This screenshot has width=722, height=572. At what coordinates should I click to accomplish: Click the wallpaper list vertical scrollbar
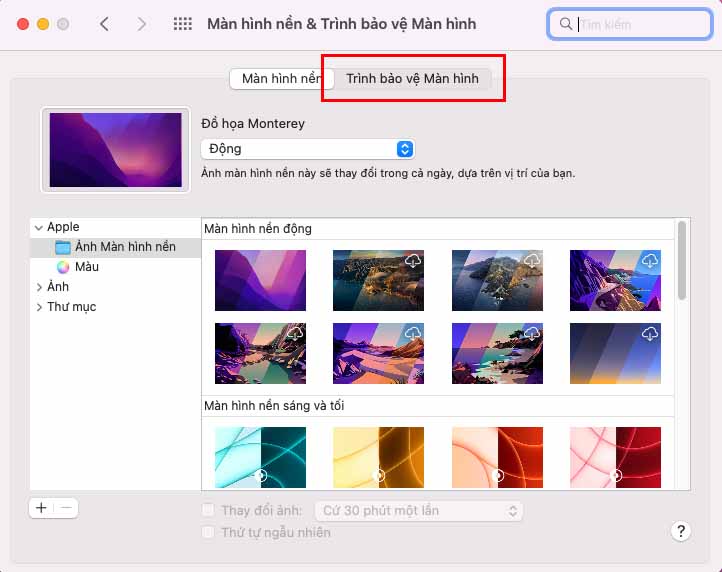[x=682, y=260]
